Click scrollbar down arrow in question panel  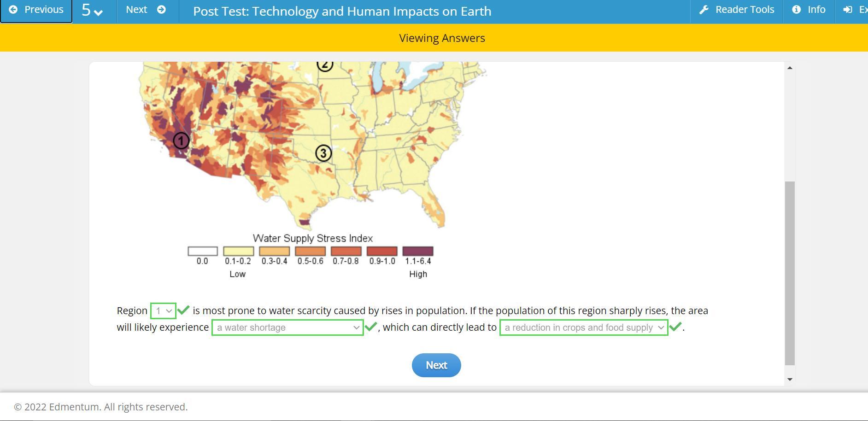[790, 379]
